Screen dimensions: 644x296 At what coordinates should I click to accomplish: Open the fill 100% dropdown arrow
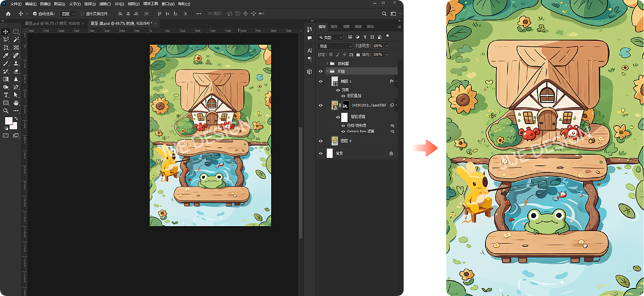[x=386, y=54]
